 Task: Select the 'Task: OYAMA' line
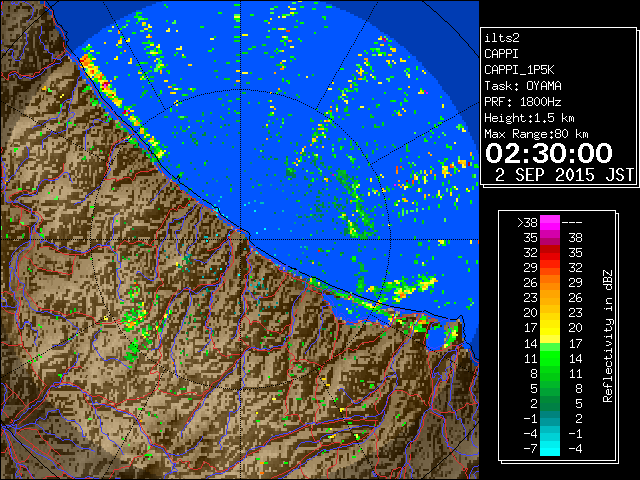[x=522, y=86]
